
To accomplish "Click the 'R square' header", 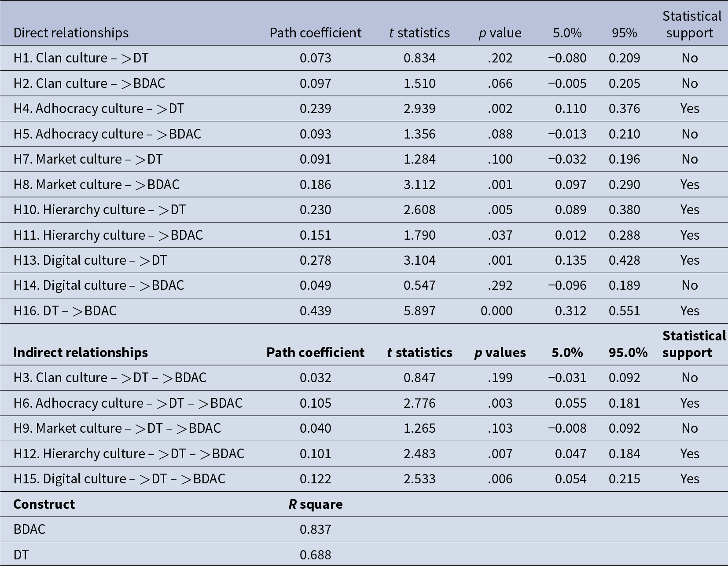I will 316,504.
